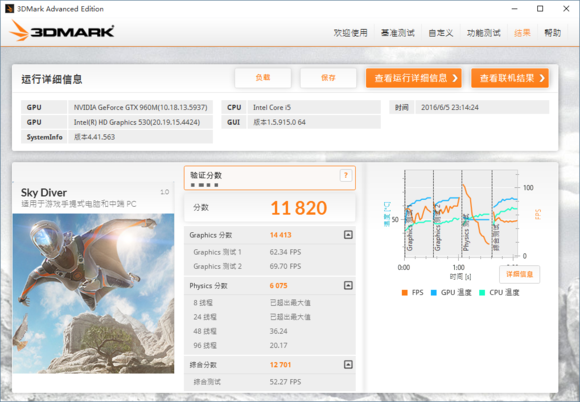This screenshot has width=580, height=402.
Task: Click the 3DMark app icon in the title bar
Action: coord(9,9)
